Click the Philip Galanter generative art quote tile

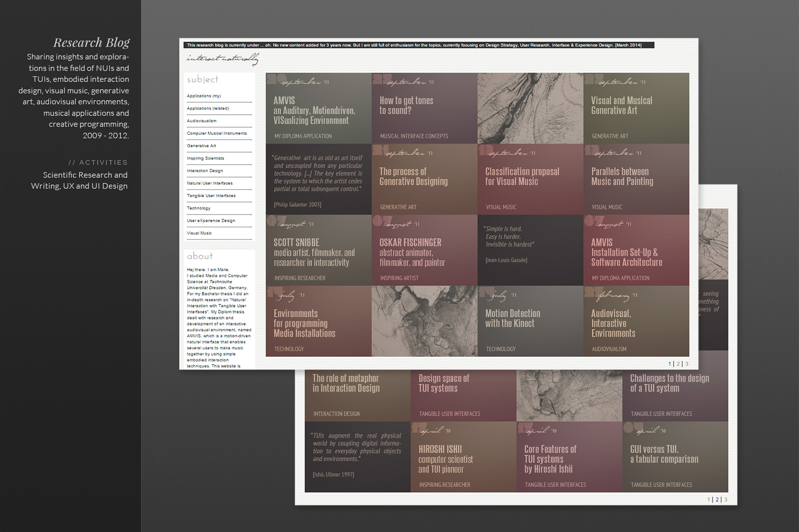(319, 179)
